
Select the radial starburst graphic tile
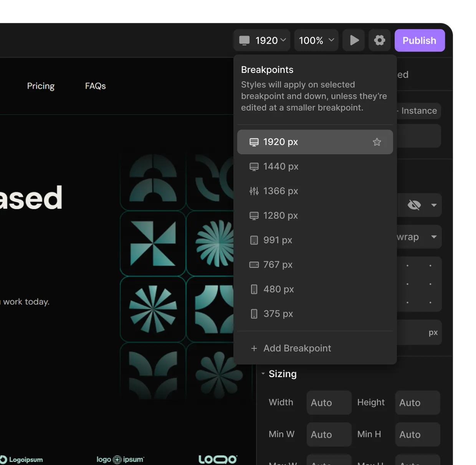153,309
